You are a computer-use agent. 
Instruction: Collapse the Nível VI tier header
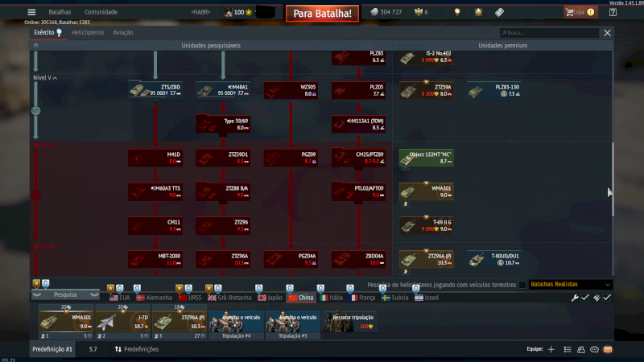tap(46, 146)
